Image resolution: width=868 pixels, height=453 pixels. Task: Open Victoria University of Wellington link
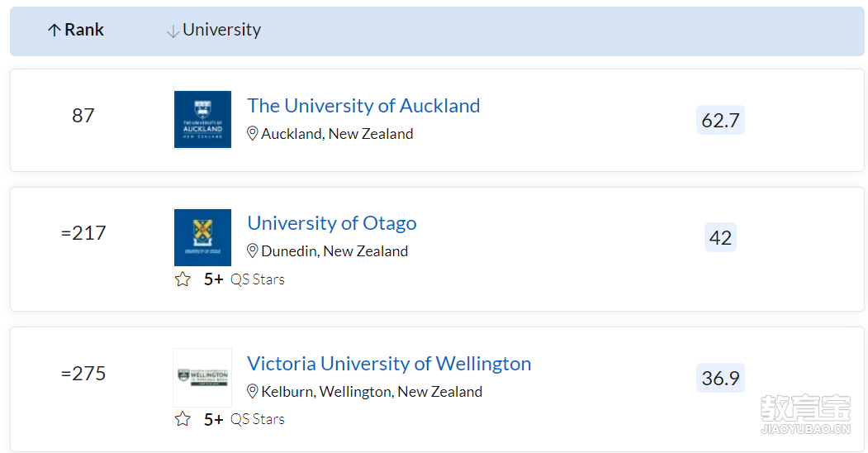pyautogui.click(x=389, y=363)
